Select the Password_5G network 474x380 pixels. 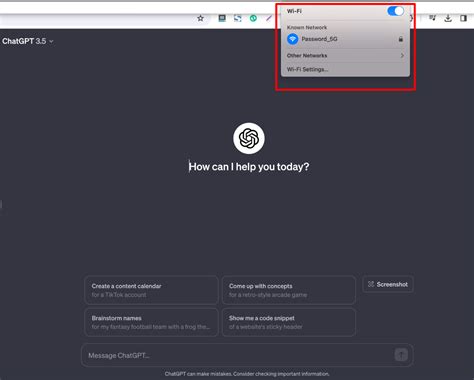click(345, 39)
